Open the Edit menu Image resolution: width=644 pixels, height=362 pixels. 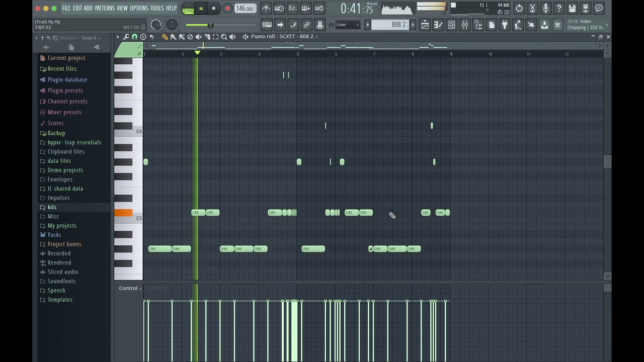tap(77, 8)
